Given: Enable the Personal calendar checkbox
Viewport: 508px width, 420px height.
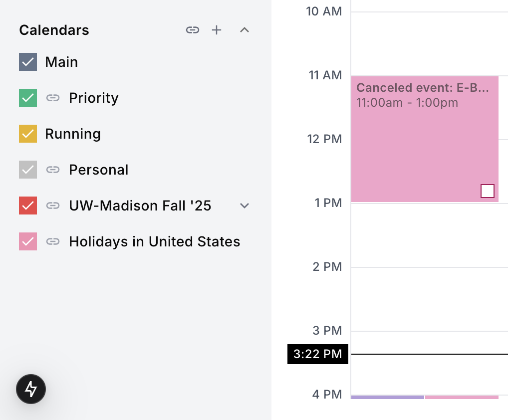Looking at the screenshot, I should click(27, 170).
